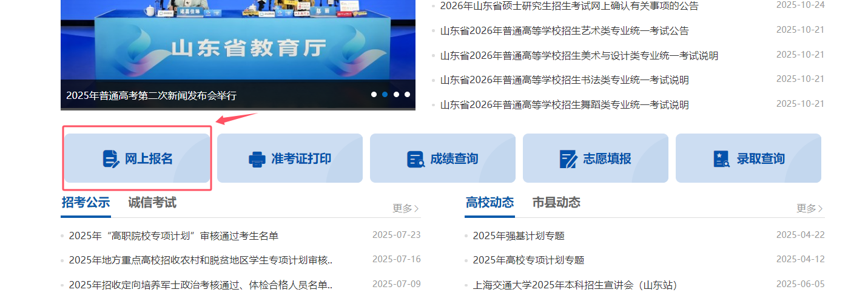Open the 高职院校专项计划 审核通过考生名单 link
This screenshot has height=295, width=868.
(x=173, y=236)
